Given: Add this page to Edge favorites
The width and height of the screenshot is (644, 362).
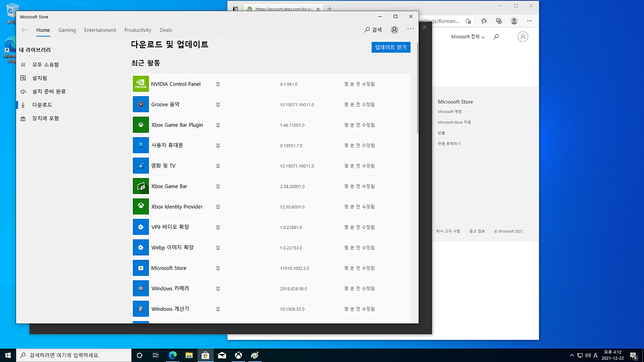Looking at the screenshot, I should pyautogui.click(x=468, y=21).
